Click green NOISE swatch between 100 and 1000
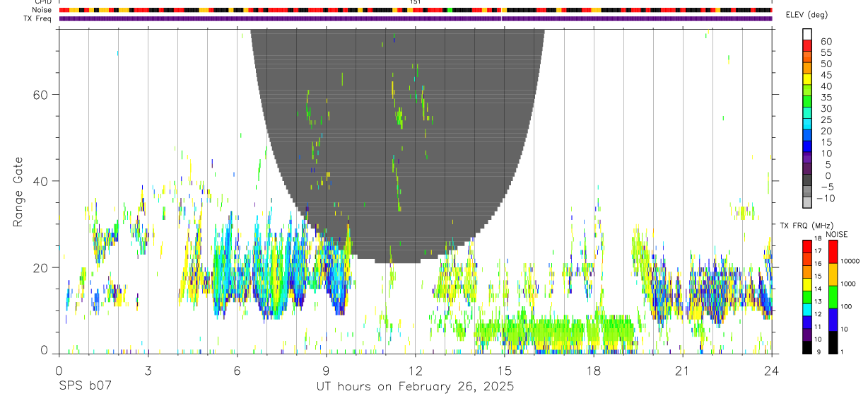 (x=833, y=296)
